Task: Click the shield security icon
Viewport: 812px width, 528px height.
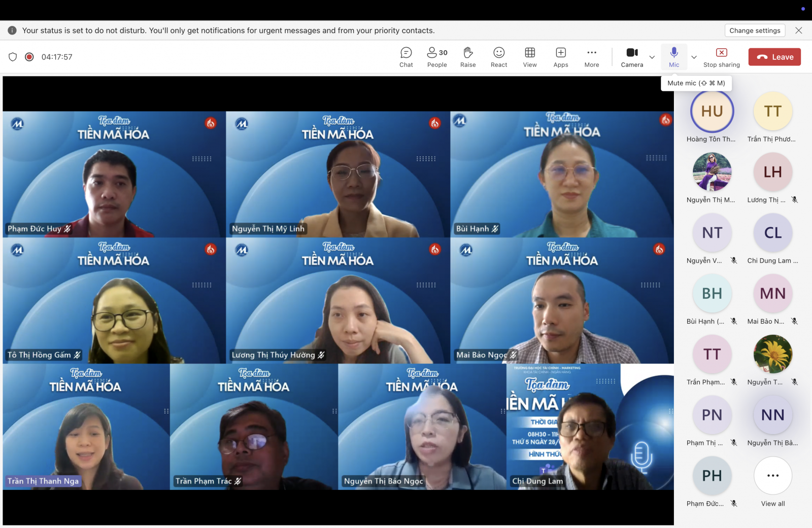Action: 13,57
